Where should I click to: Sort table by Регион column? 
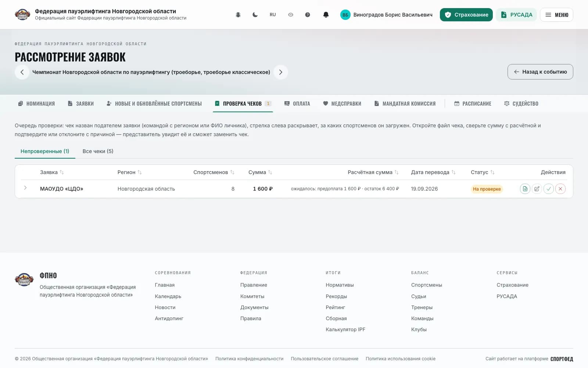point(129,172)
